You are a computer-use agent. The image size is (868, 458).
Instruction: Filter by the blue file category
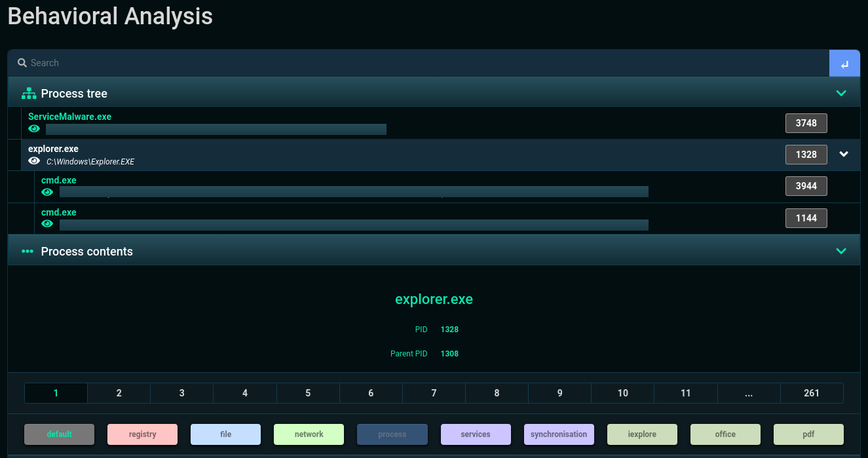(225, 434)
